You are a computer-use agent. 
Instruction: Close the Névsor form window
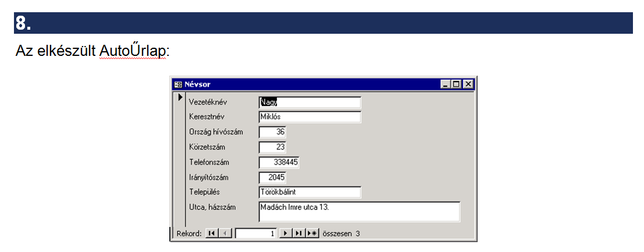click(467, 84)
